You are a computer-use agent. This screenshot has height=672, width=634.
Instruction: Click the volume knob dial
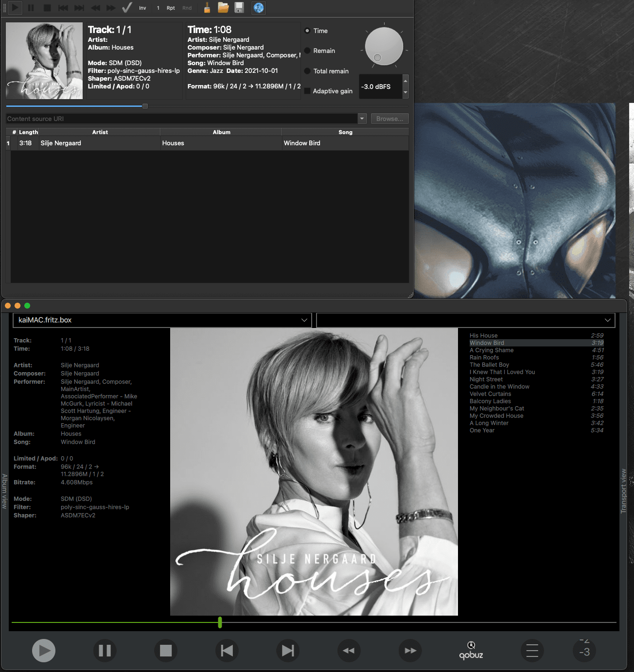coord(384,46)
